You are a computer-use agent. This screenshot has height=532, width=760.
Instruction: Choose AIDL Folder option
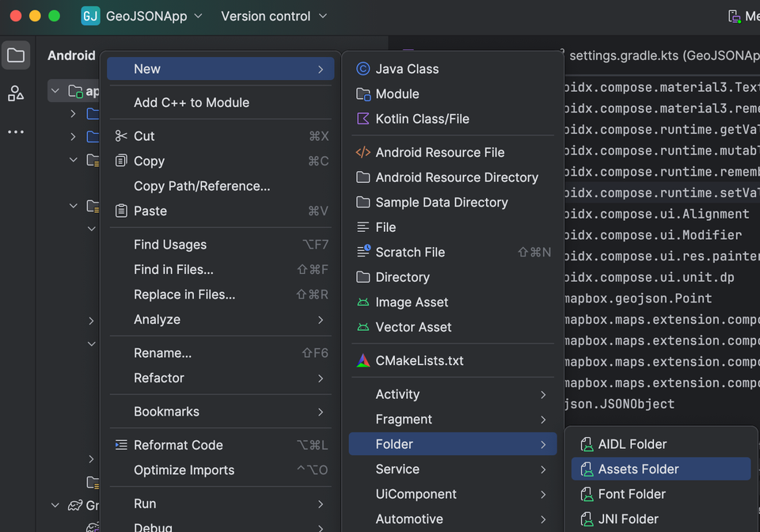point(632,444)
